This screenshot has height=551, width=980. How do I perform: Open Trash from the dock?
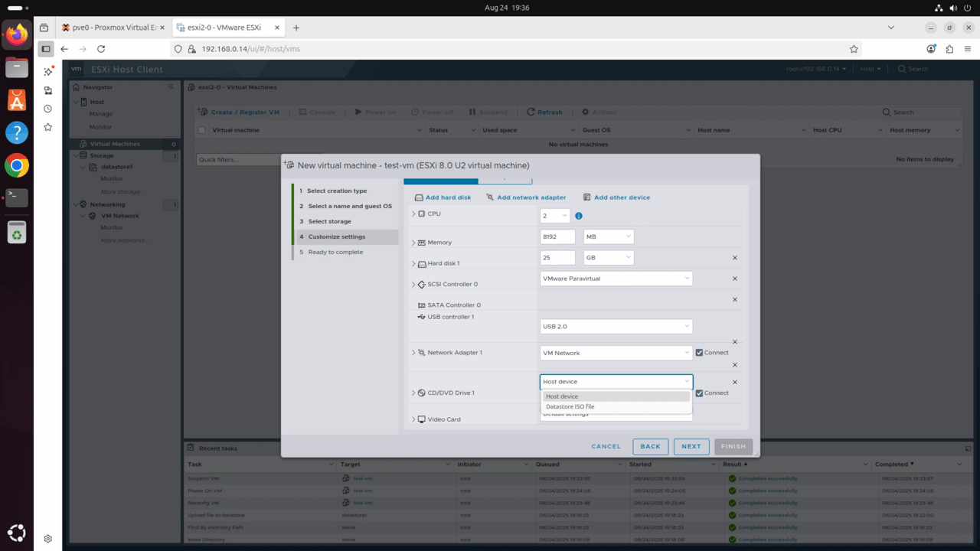click(x=16, y=232)
